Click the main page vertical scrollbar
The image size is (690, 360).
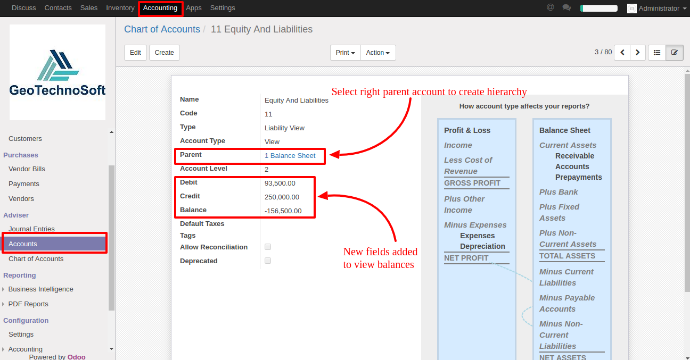tap(687, 183)
